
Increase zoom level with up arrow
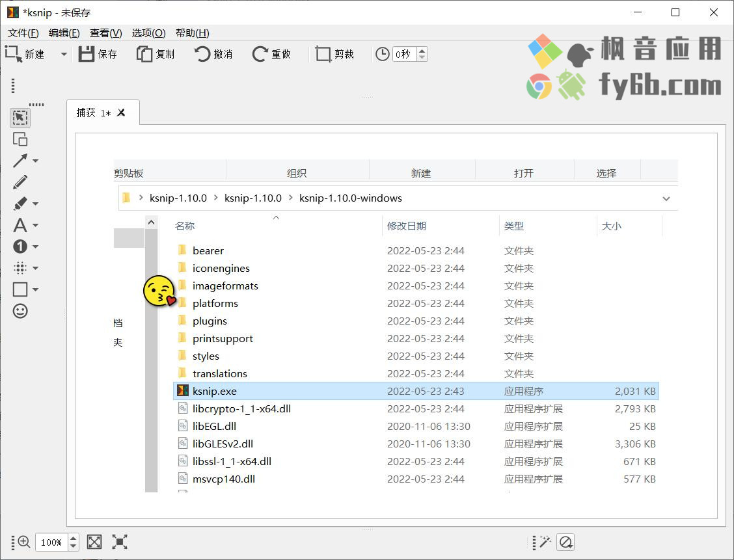click(x=73, y=538)
